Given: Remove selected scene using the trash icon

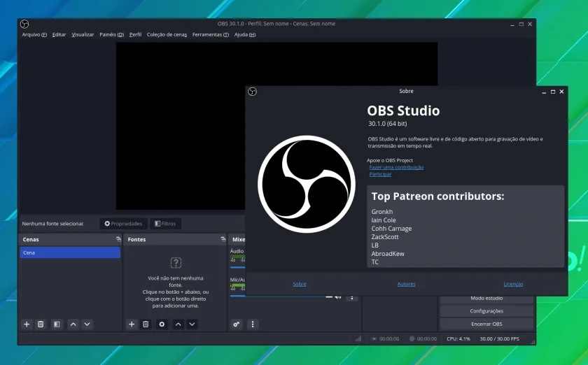Looking at the screenshot, I should 41,324.
